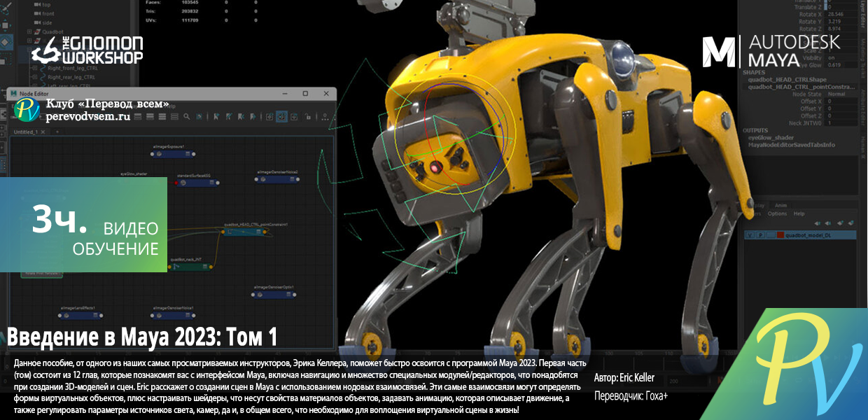Viewport: 868px width, 420px height.
Task: Toggle P playback on quadbot_model_DL layer
Action: point(760,235)
